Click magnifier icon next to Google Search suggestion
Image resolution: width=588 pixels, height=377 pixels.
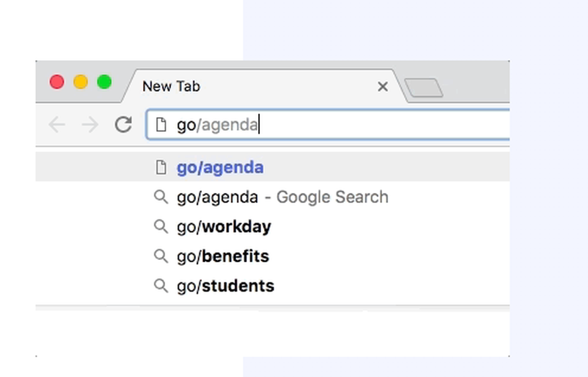pyautogui.click(x=161, y=197)
